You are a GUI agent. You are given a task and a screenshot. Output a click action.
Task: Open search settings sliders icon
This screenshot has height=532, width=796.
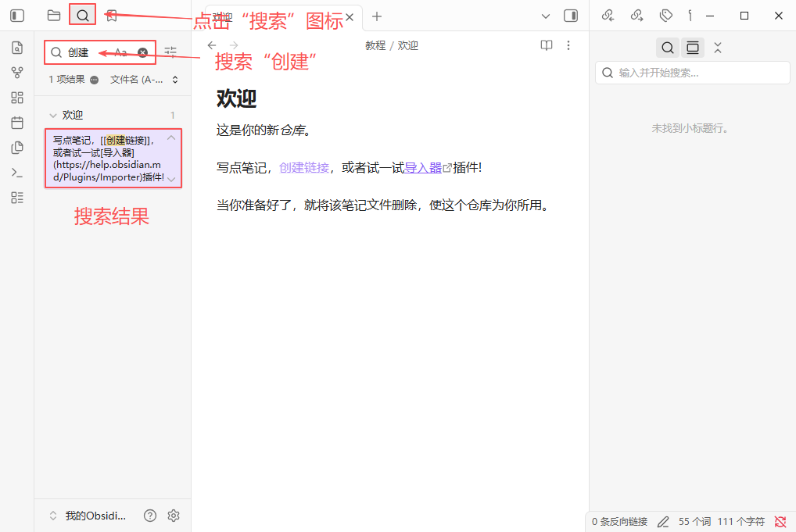point(170,52)
